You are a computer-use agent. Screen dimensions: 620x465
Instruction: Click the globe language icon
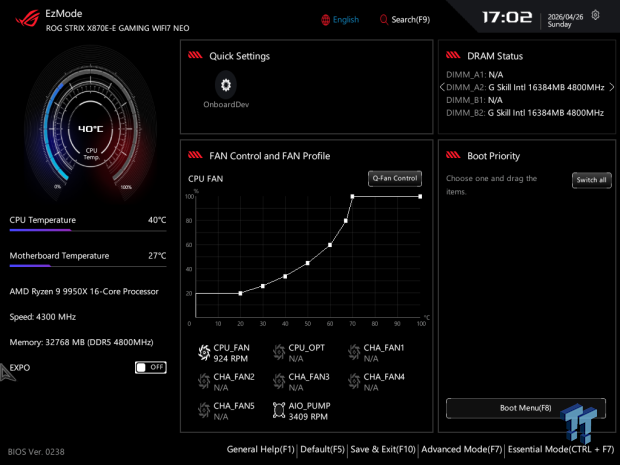click(325, 20)
